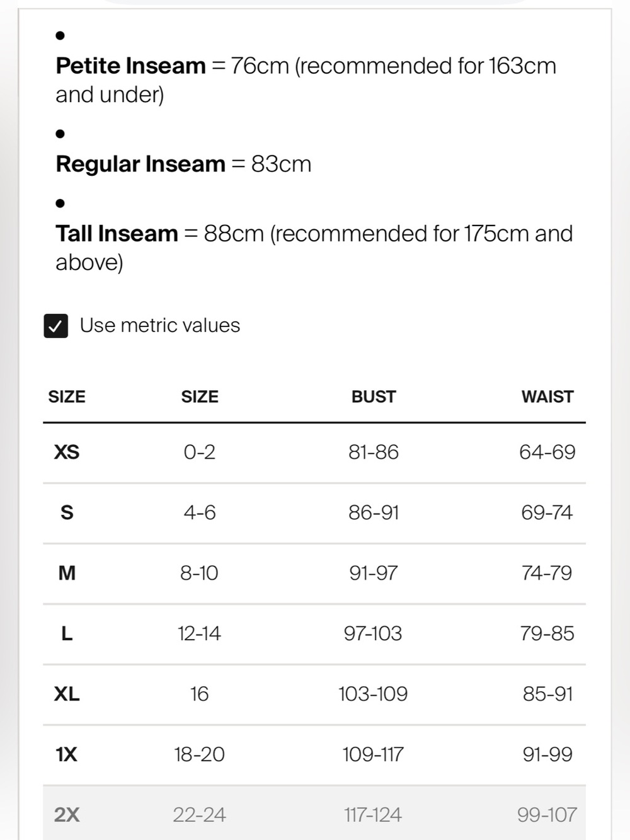
Task: Select the XS size row label
Action: coord(67,452)
